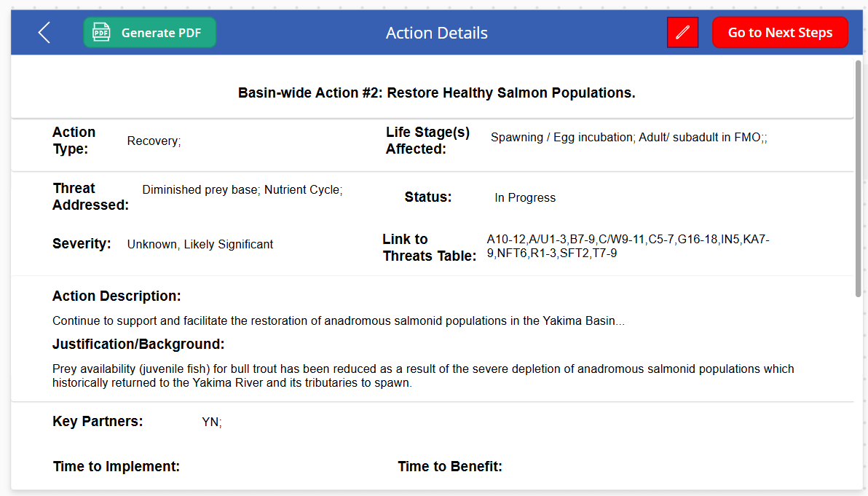Screen dimensions: 868x496
Task: Click the Recovery action type value
Action: [154, 141]
